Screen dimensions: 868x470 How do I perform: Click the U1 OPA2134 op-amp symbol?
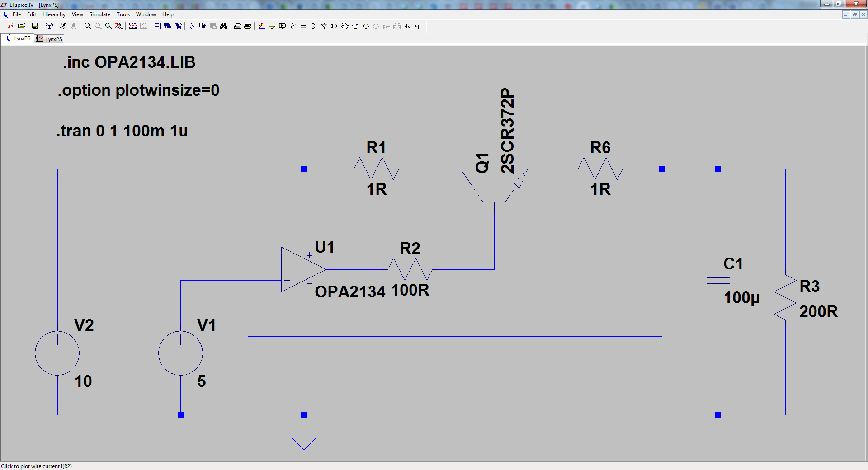303,269
